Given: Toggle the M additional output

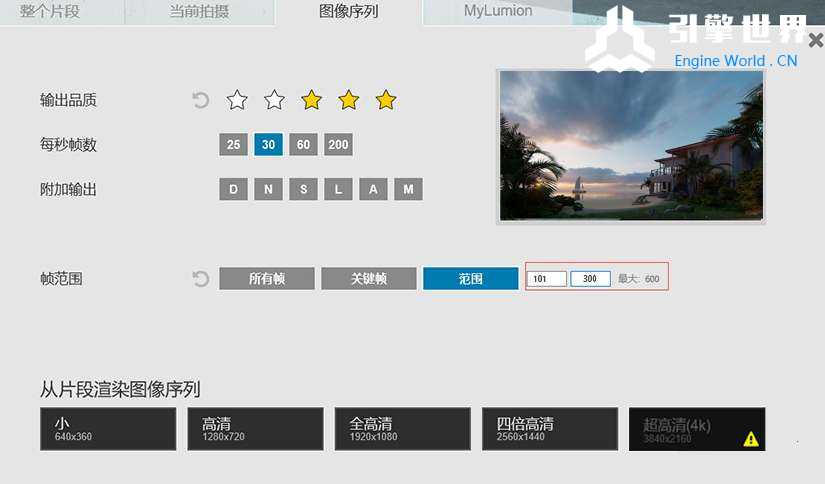Looking at the screenshot, I should tap(408, 189).
